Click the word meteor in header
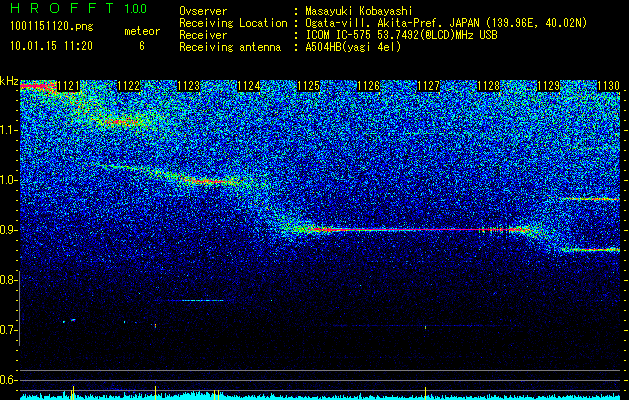This screenshot has height=400, width=629. (x=142, y=31)
